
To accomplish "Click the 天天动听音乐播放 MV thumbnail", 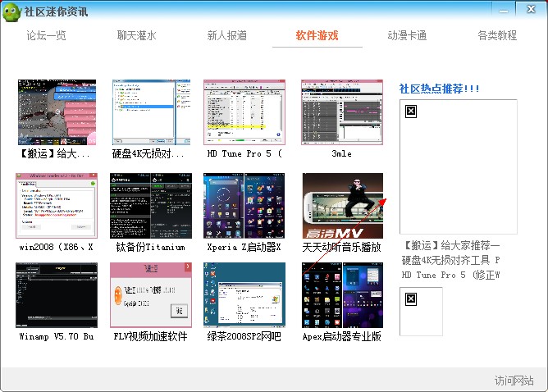I will pos(342,205).
